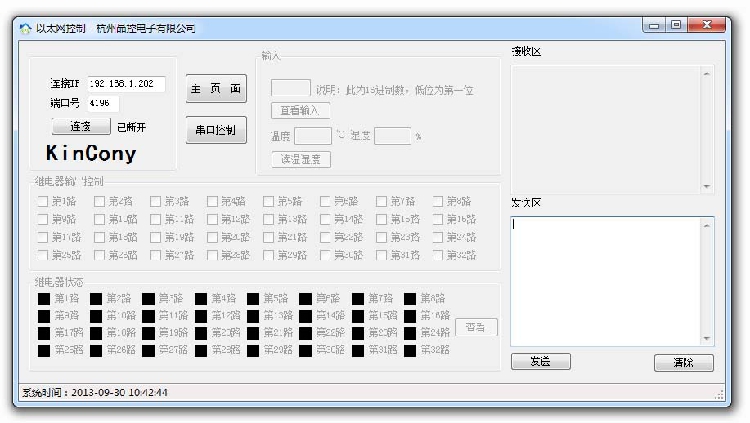Viewport: 750px width, 423px height.
Task: Click the 查看输入 view input button
Action: click(x=300, y=111)
